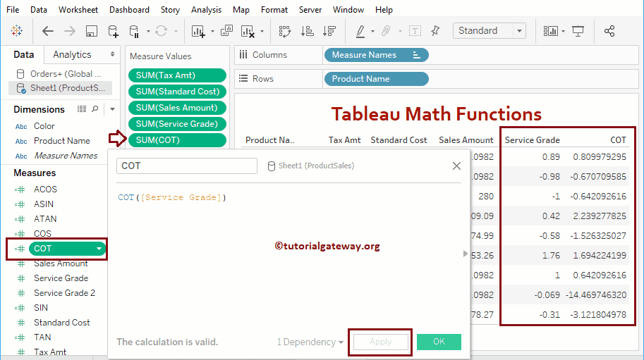The height and width of the screenshot is (360, 644).
Task: Click the SUM(Standard Cost) pill
Action: click(177, 92)
